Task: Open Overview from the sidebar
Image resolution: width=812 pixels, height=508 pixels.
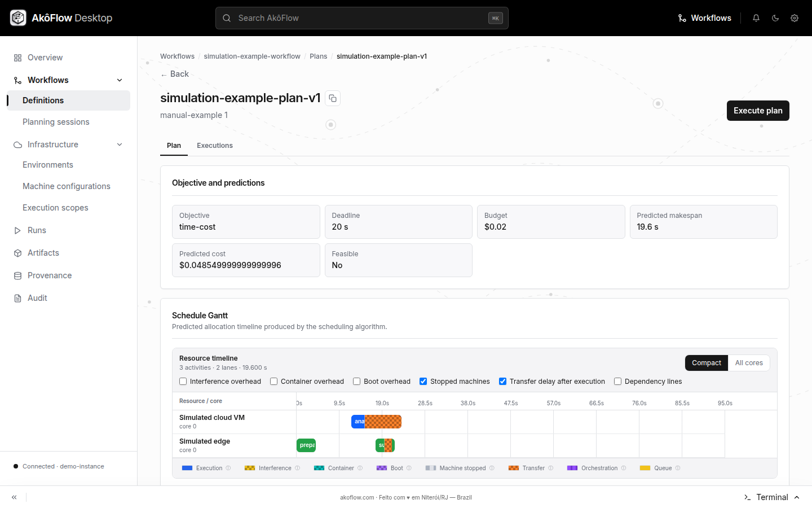Action: coord(69,58)
